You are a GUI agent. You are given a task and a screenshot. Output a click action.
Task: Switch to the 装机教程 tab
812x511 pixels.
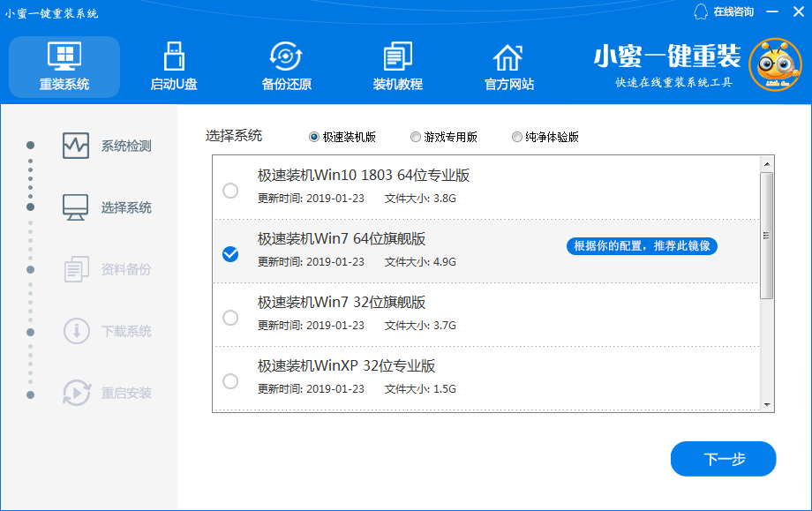tap(397, 67)
